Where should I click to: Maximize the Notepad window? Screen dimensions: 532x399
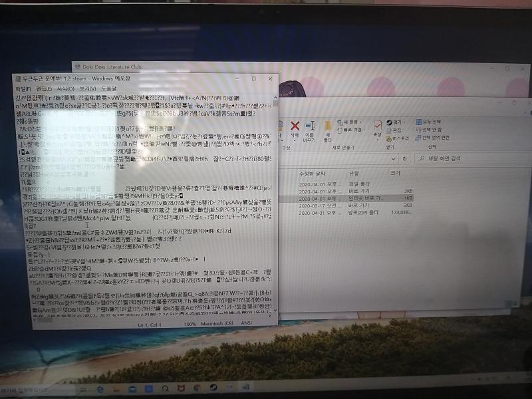point(254,78)
